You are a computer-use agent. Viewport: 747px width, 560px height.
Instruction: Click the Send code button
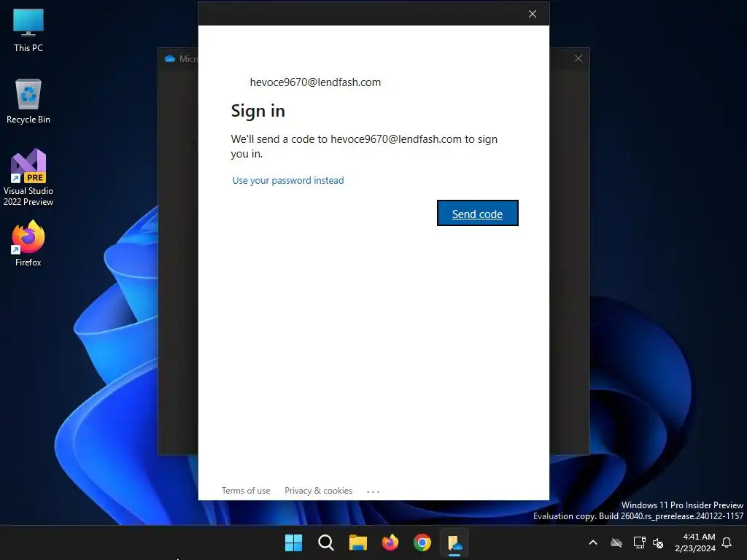(477, 214)
